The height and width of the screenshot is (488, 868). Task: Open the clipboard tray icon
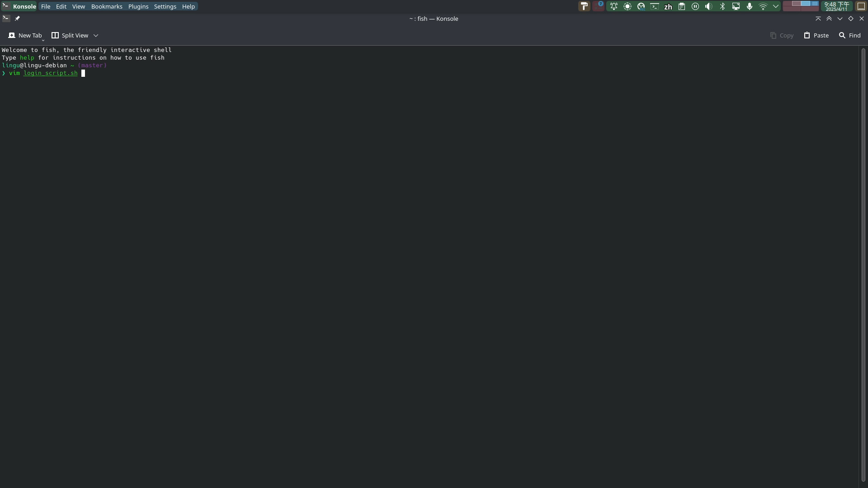682,6
